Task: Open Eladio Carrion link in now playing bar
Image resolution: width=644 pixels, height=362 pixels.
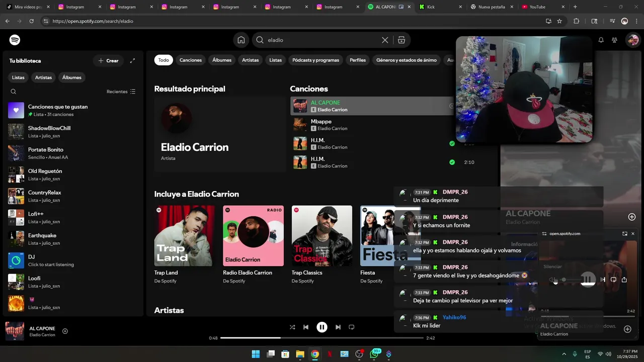Action: [42, 335]
